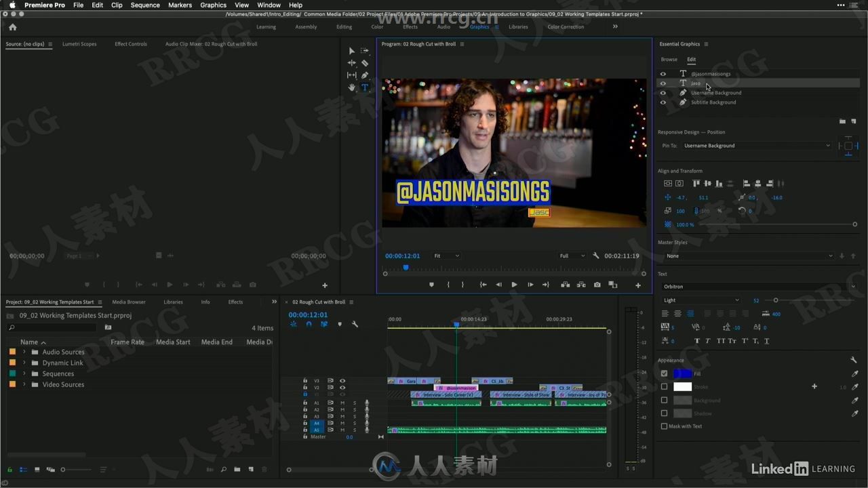Open the Full playback resolution dropdown

click(572, 256)
